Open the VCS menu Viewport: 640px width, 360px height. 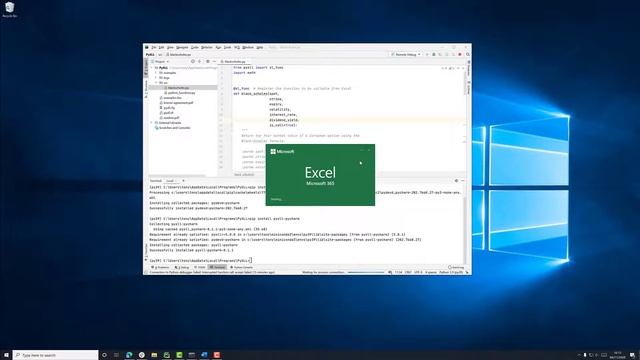[x=237, y=48]
